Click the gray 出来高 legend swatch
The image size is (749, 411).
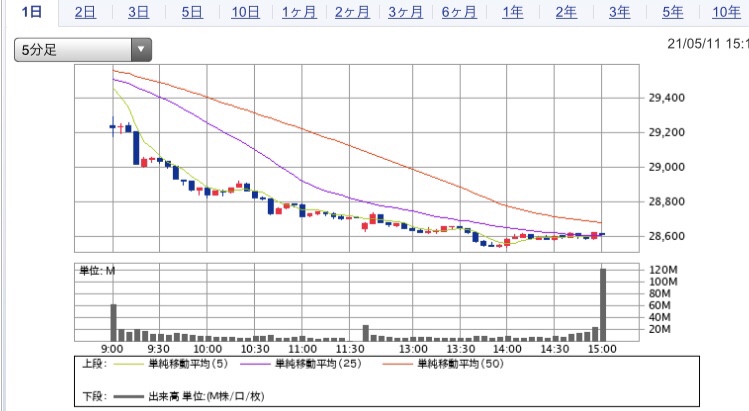point(129,397)
